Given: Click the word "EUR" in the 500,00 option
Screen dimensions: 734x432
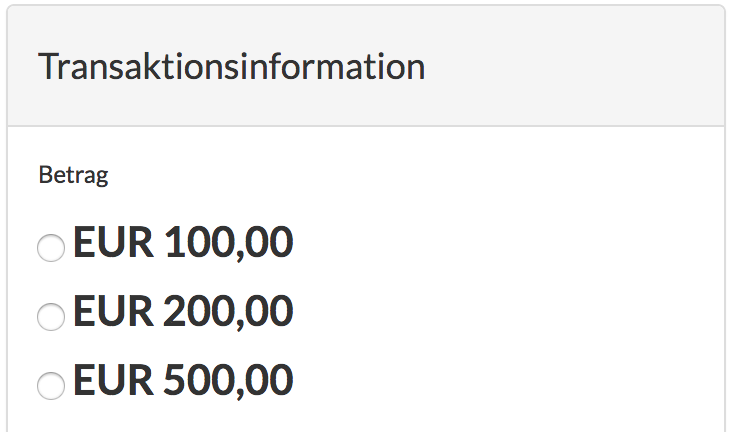Looking at the screenshot, I should (x=113, y=381).
